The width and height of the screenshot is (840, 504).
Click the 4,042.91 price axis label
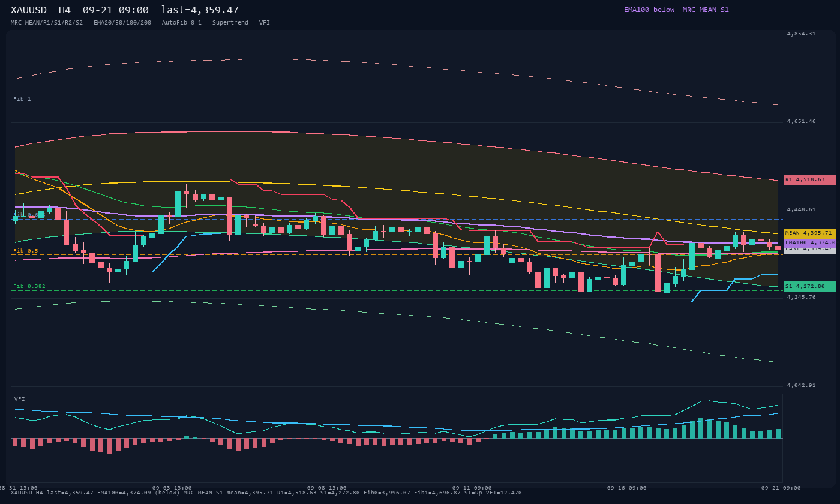801,386
